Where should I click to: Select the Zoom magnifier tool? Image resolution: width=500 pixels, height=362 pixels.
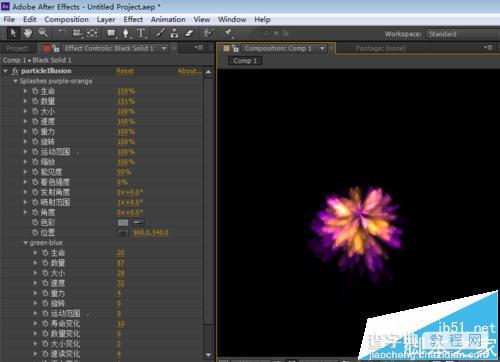tap(43, 33)
